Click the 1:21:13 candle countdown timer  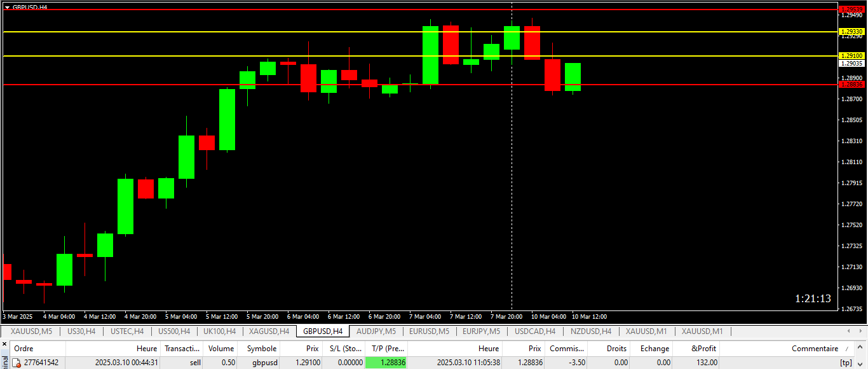(x=813, y=298)
